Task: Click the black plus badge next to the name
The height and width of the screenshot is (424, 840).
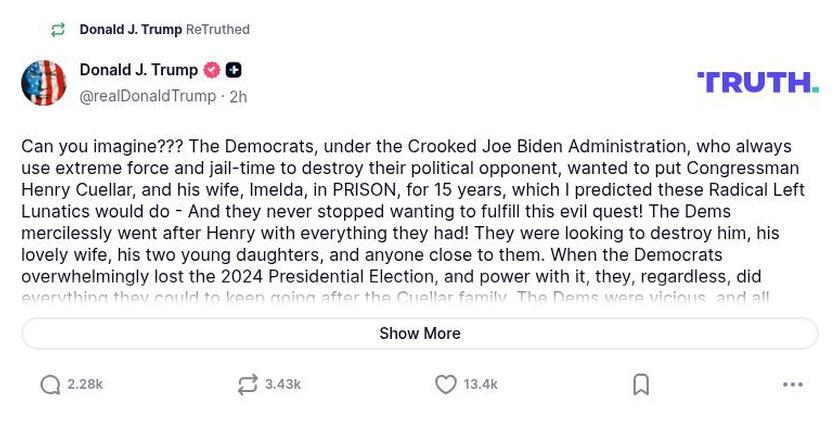Action: click(233, 70)
